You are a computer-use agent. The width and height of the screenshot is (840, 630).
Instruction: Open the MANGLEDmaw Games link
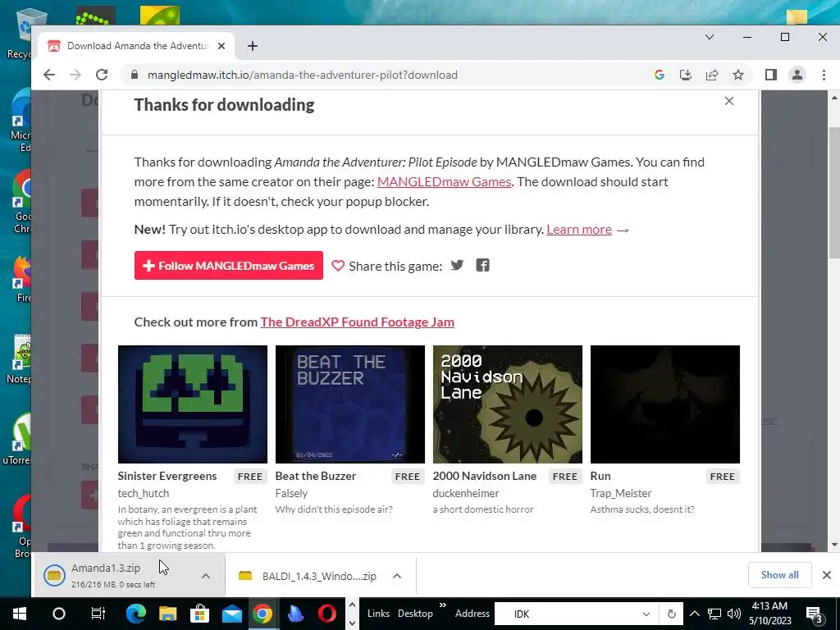point(444,181)
